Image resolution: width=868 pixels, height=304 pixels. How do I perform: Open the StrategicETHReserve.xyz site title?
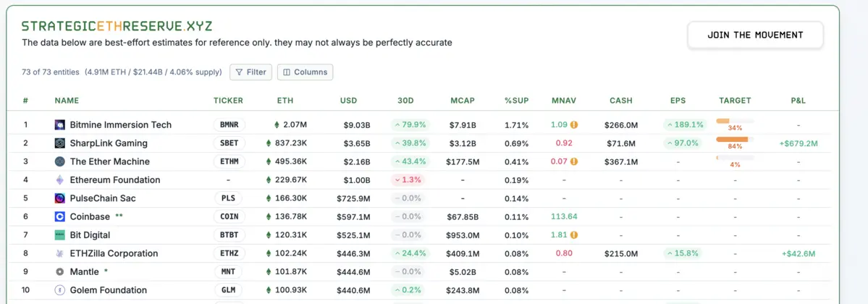pyautogui.click(x=117, y=26)
